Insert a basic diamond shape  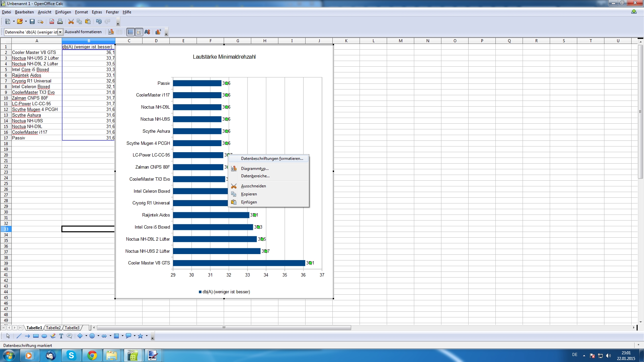(x=80, y=336)
